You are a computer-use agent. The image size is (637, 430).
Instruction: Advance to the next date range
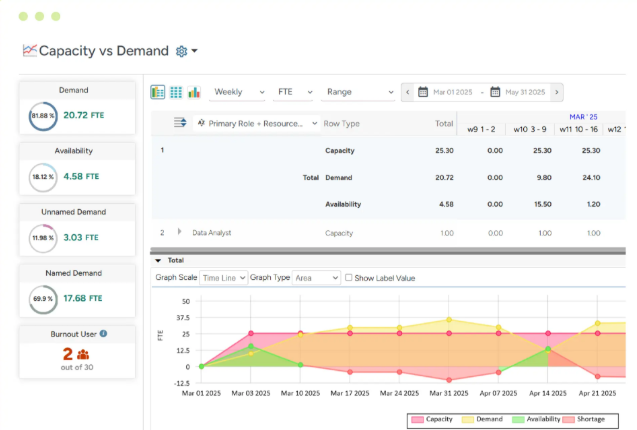[556, 92]
